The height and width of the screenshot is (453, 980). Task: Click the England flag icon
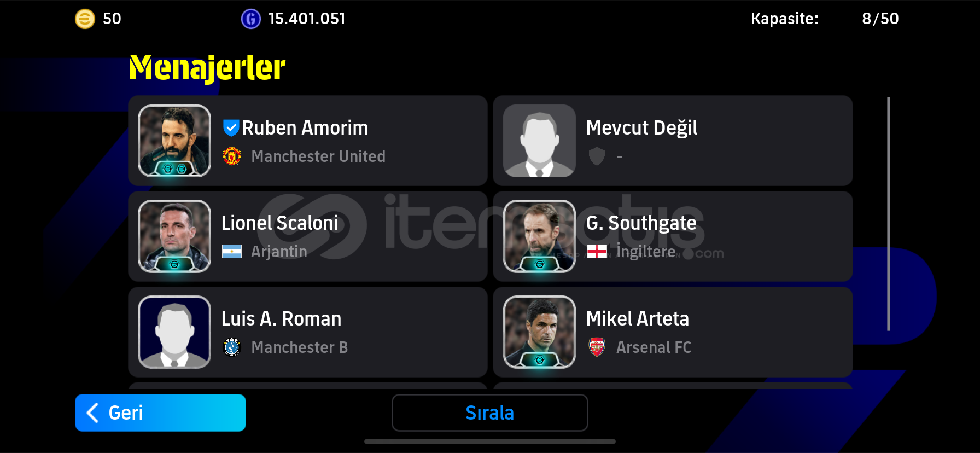(x=597, y=252)
